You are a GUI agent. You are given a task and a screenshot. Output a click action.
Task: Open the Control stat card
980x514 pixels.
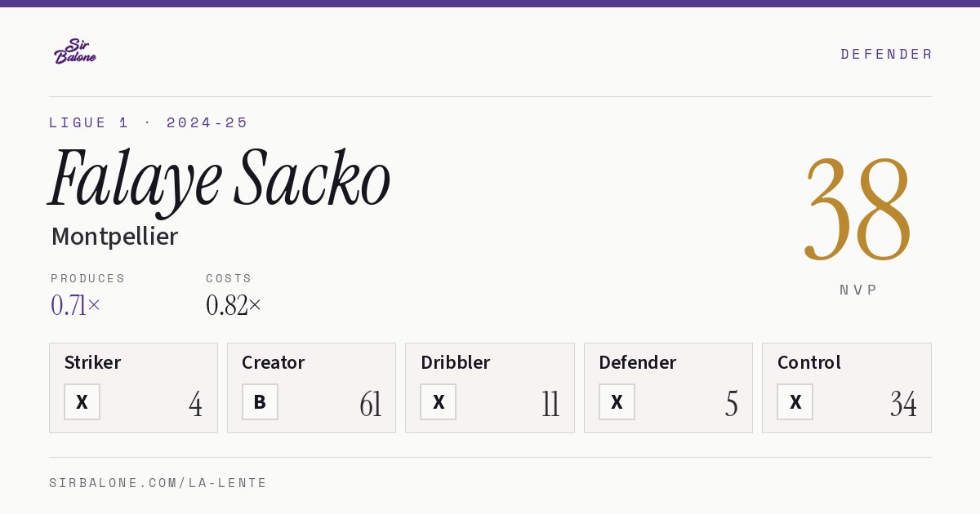click(x=847, y=388)
